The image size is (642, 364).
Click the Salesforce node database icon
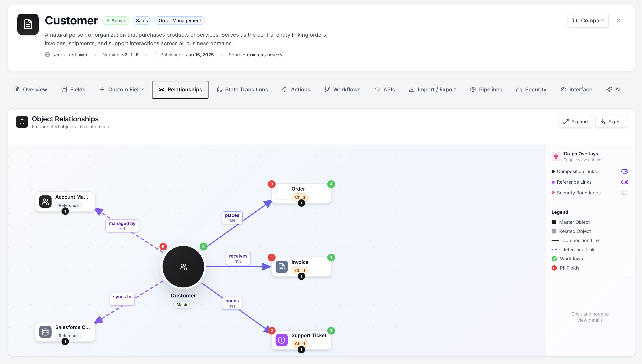tap(45, 332)
